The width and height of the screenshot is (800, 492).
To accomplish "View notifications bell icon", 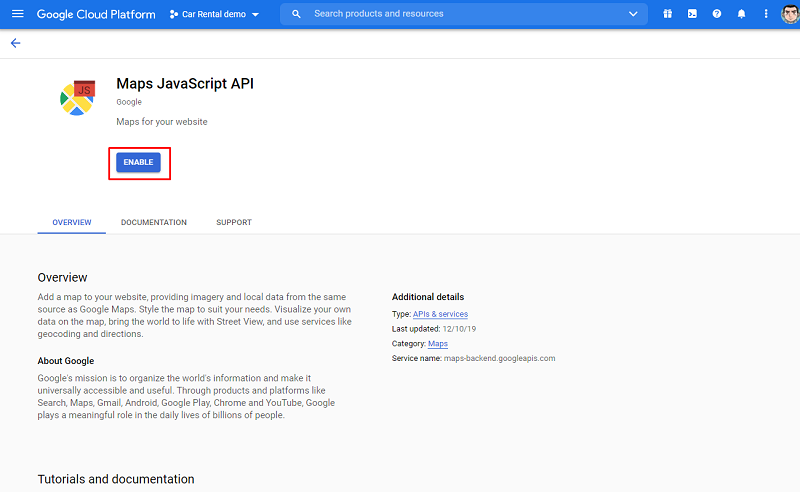I will tap(741, 14).
